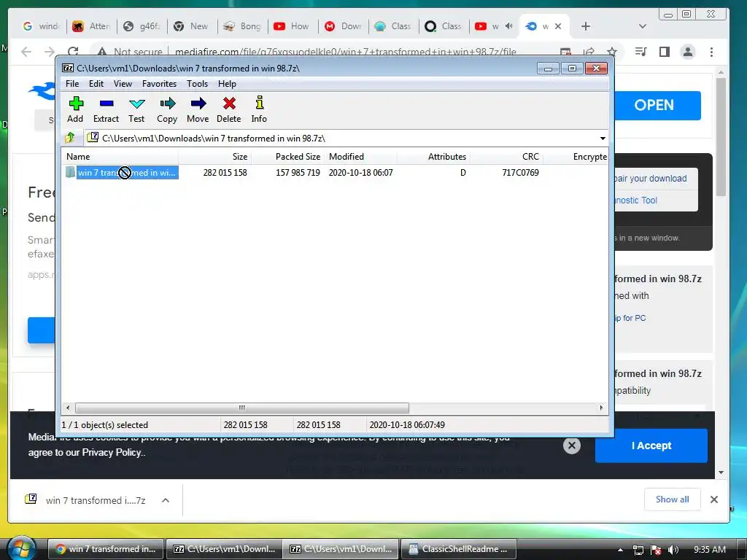The height and width of the screenshot is (560, 747).
Task: Sort by the CRC column header
Action: tap(506, 157)
